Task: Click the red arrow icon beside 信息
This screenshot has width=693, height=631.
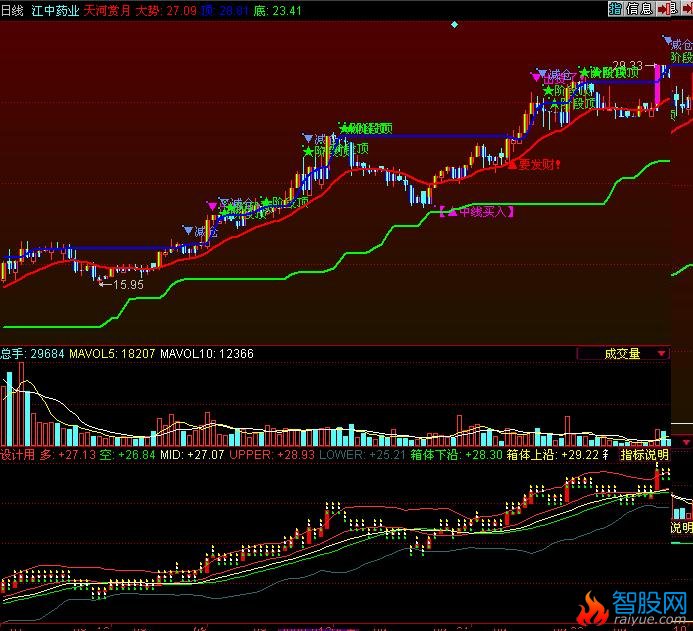Action: [665, 9]
